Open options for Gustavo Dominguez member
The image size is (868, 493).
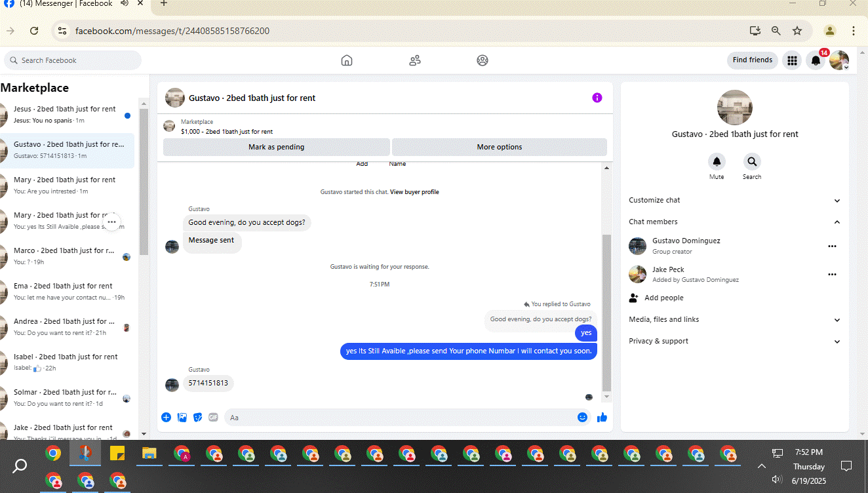832,246
